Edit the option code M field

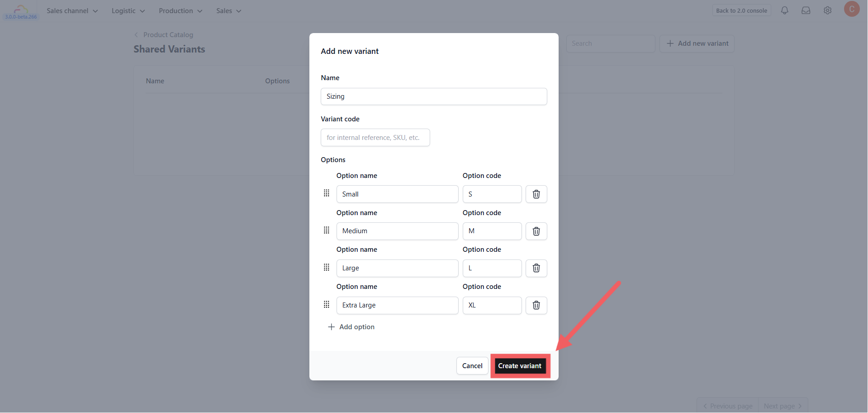tap(492, 231)
